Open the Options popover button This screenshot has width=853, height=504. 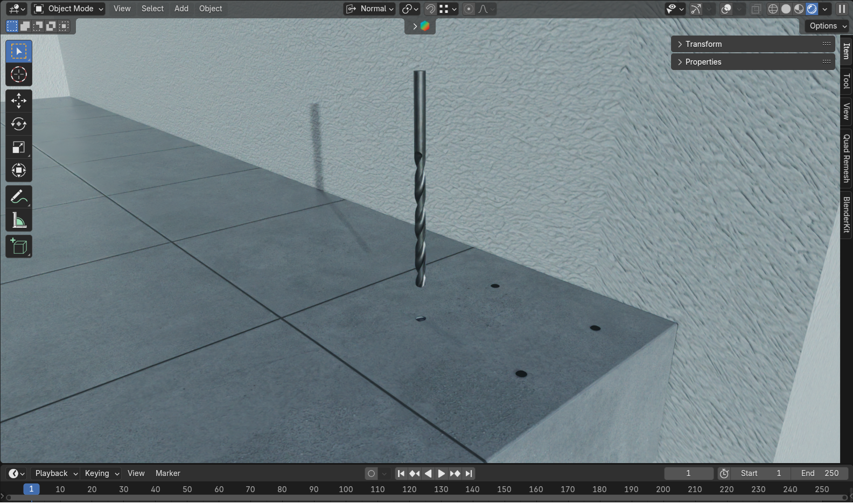click(x=828, y=26)
